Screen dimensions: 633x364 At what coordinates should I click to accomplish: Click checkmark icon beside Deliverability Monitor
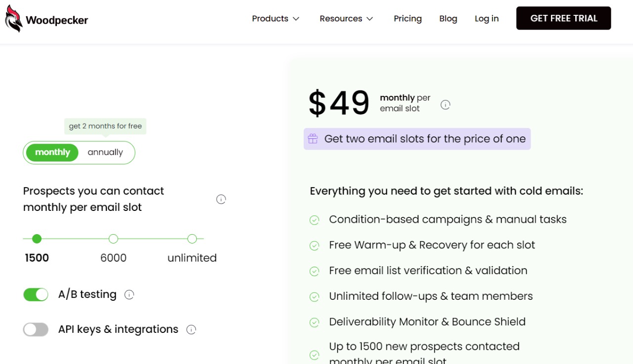[314, 323]
